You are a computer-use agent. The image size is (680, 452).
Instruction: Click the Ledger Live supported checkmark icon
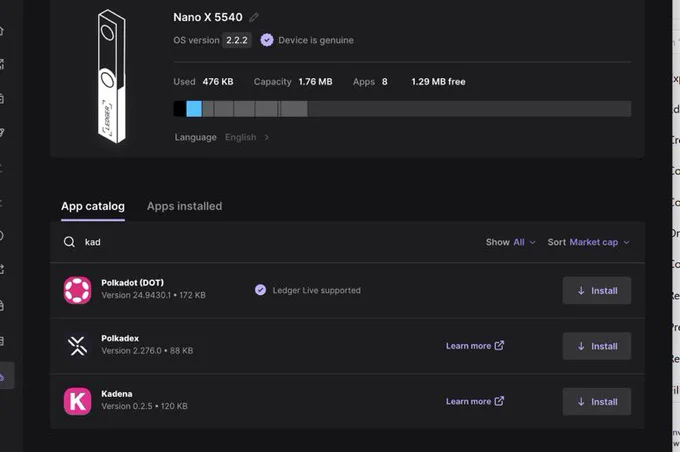pos(260,290)
